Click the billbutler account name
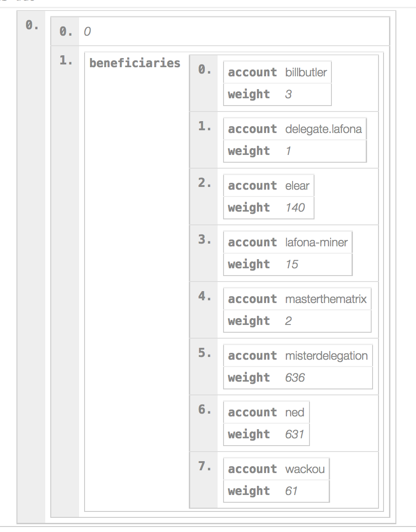416x532 pixels. pyautogui.click(x=306, y=72)
